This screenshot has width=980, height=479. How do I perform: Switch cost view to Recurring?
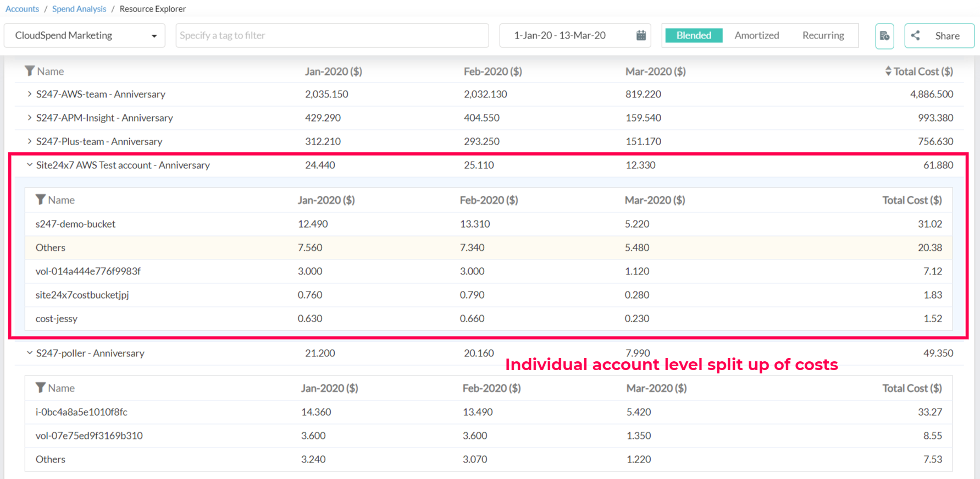coord(822,35)
